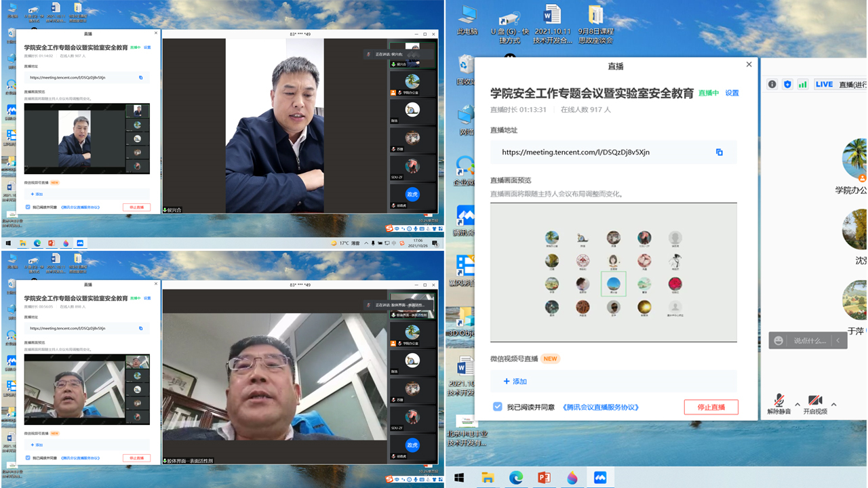Image resolution: width=868 pixels, height=488 pixels.
Task: Expand video options arrow next to 开启视频
Action: (x=833, y=405)
